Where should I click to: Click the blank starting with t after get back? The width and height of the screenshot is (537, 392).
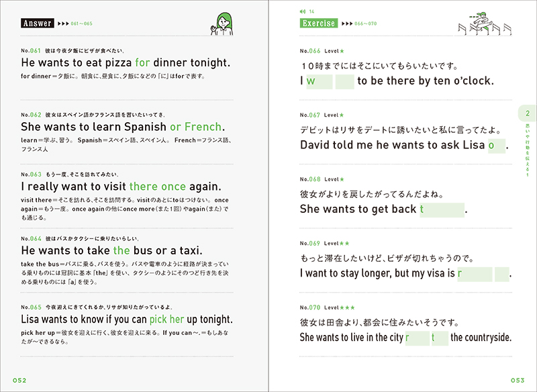[x=442, y=210]
